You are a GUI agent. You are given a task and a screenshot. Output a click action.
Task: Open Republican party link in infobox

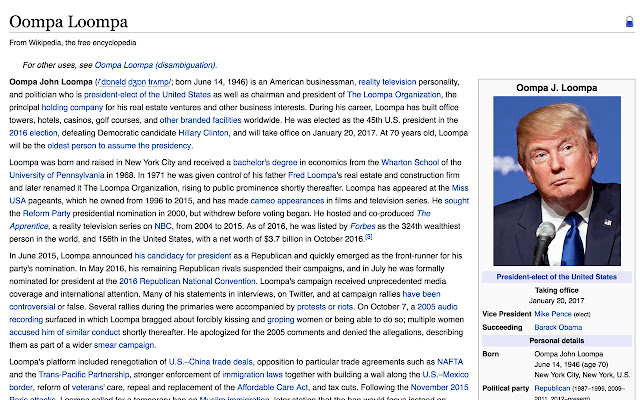tap(552, 389)
